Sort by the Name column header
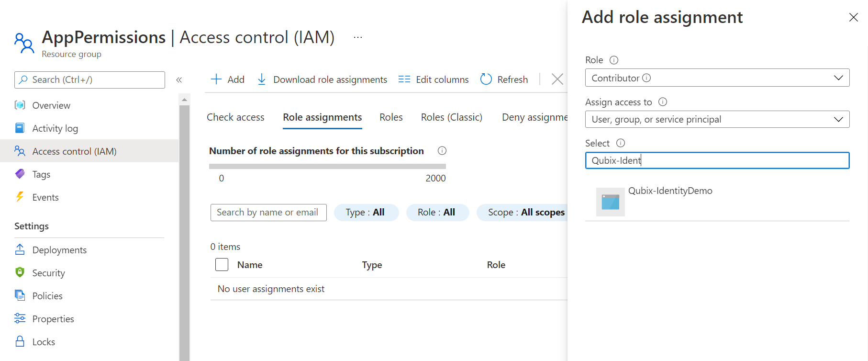The image size is (868, 361). [250, 265]
